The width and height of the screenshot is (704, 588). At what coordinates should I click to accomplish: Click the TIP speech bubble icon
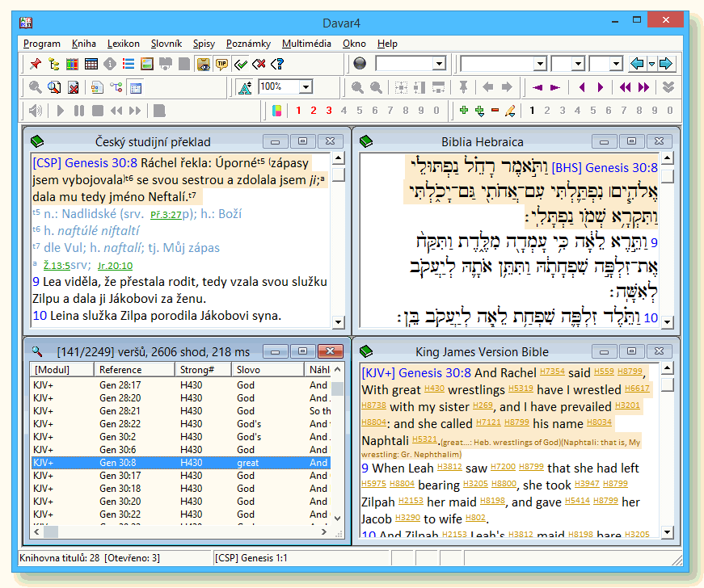221,64
